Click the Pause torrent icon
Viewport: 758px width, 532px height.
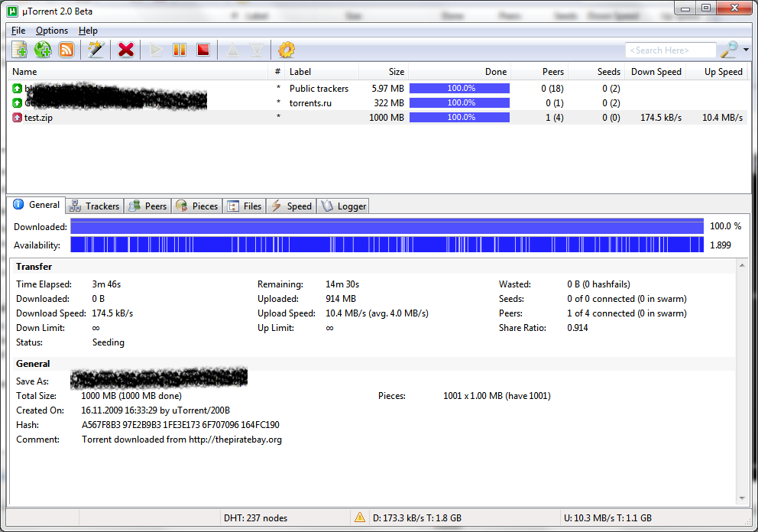(x=180, y=50)
